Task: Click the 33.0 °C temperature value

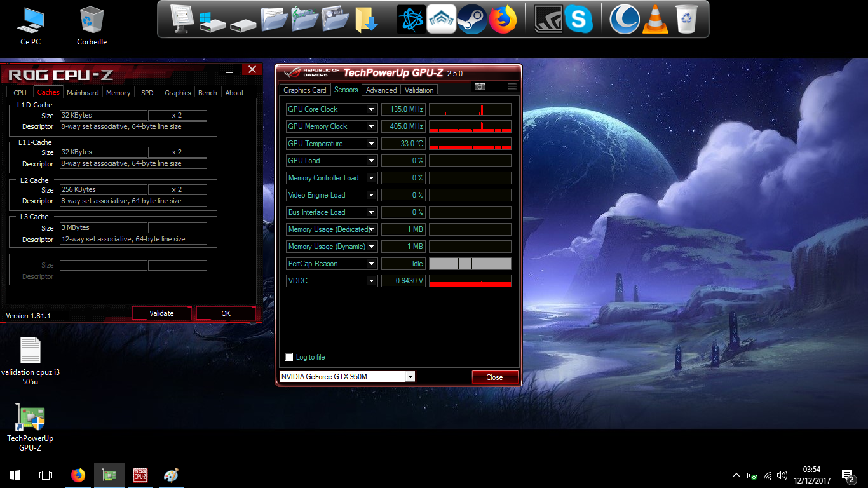Action: 403,144
